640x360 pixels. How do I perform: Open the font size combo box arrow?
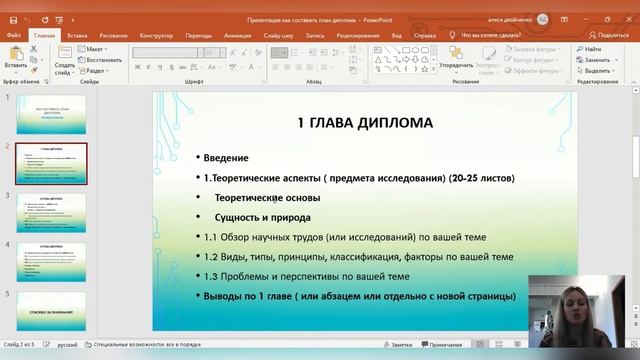222,53
